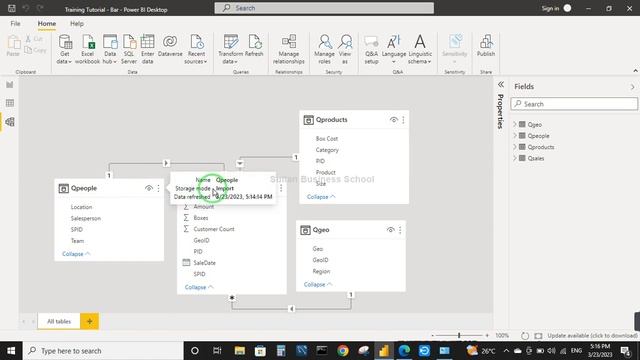Image resolution: width=640 pixels, height=360 pixels.
Task: Click Windows taskbar search box
Action: coord(103,351)
